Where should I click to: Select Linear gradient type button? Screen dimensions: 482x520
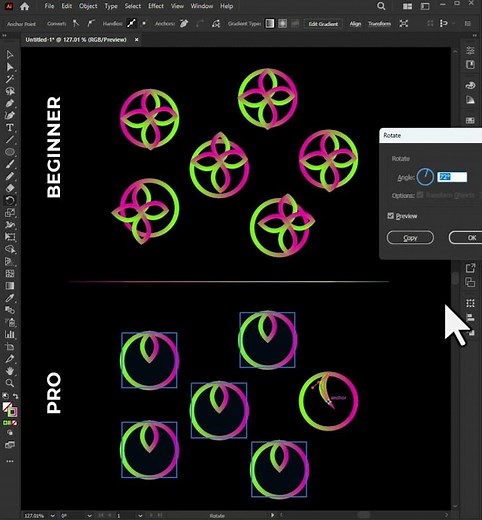click(x=270, y=24)
